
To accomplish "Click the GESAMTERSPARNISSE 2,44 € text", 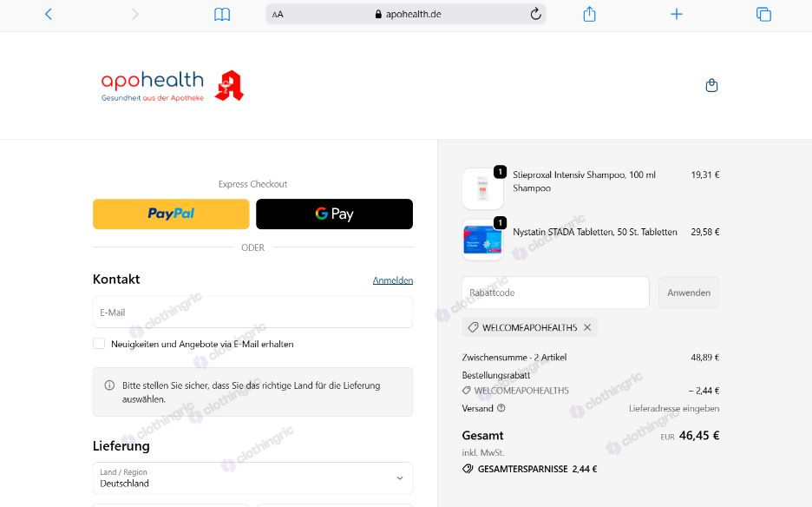I will point(537,469).
